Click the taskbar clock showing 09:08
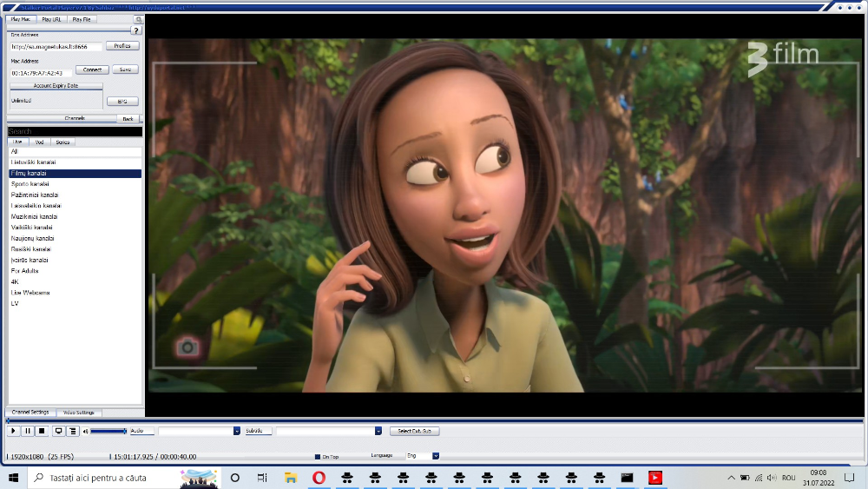 819,478
